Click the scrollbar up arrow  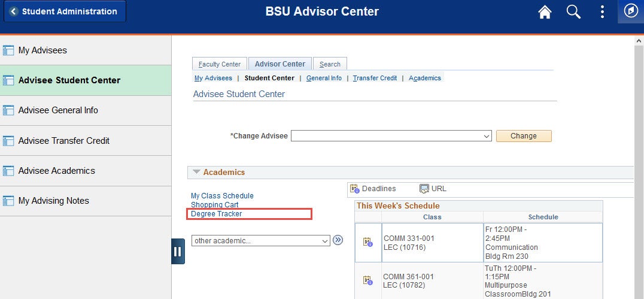point(639,41)
